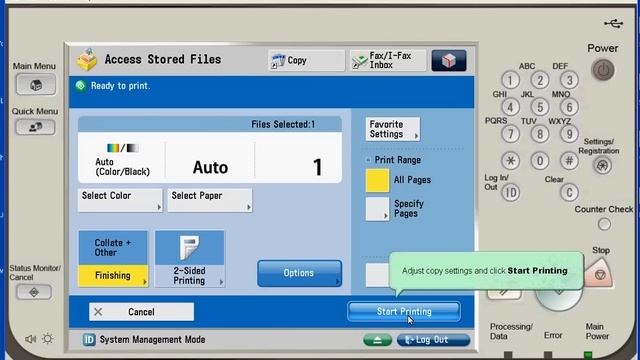
Task: Open the Quick Menu icon button
Action: click(35, 127)
